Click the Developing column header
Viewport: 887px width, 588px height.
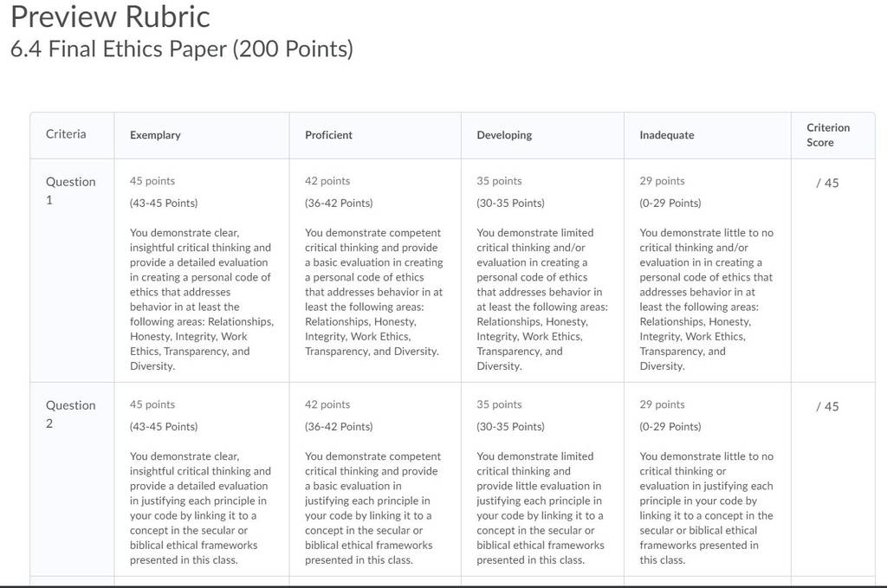tap(504, 135)
